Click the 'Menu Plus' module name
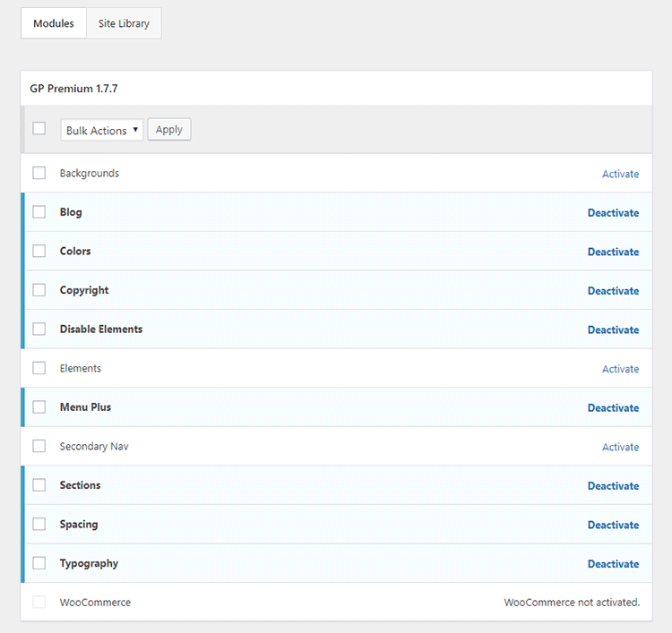The image size is (672, 633). [85, 406]
